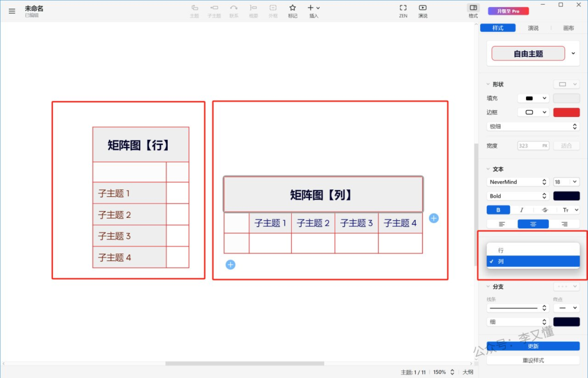
Task: Click the blue plus right of matrix columns
Action: [434, 218]
